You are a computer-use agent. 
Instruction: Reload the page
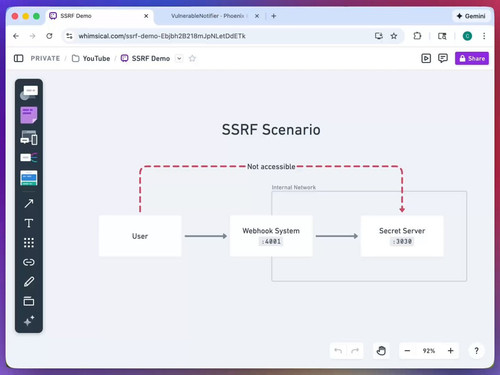(49, 36)
